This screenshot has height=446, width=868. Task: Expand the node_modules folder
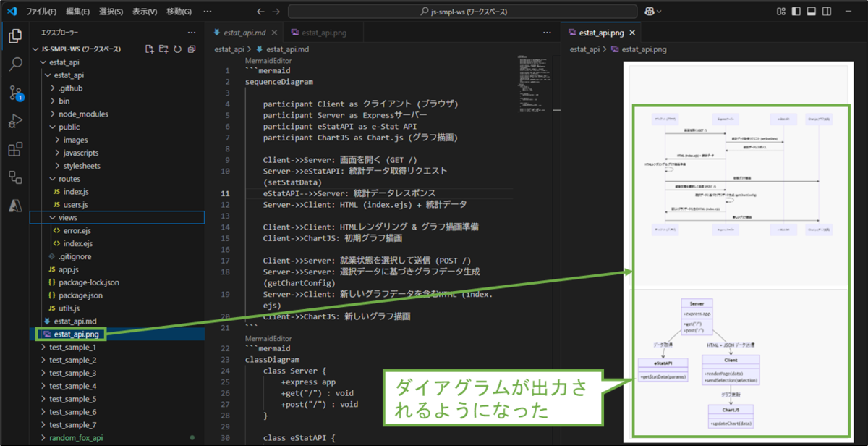coord(83,114)
